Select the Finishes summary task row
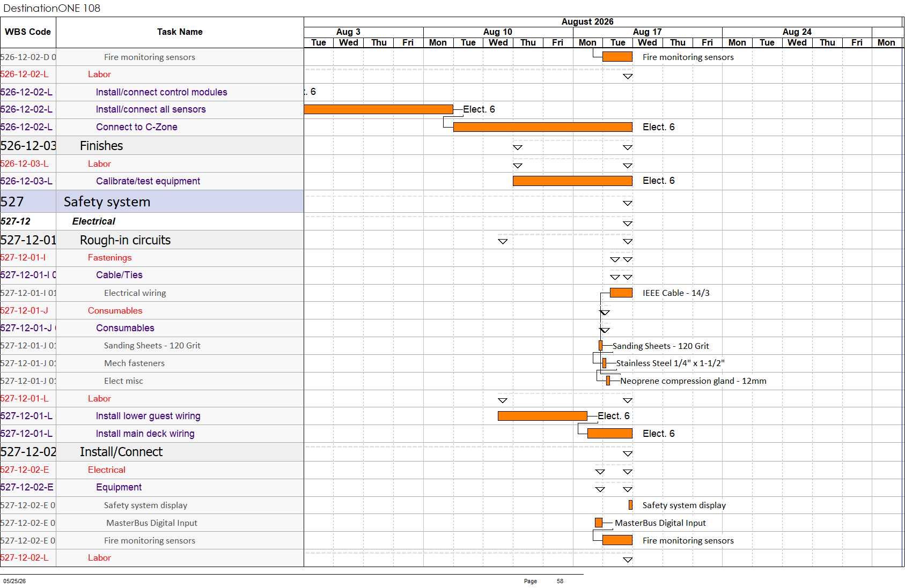The image size is (905, 588). pyautogui.click(x=152, y=146)
